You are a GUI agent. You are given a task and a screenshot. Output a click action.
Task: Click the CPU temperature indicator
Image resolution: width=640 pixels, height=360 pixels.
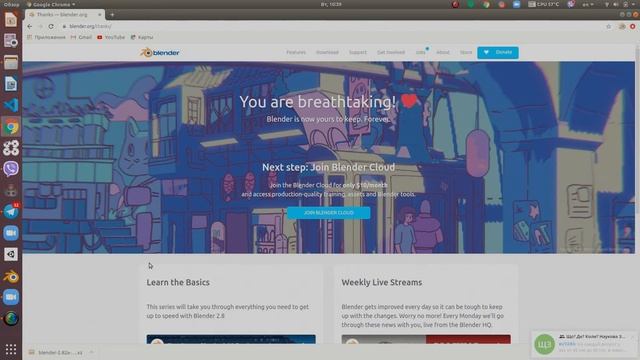click(x=544, y=4)
